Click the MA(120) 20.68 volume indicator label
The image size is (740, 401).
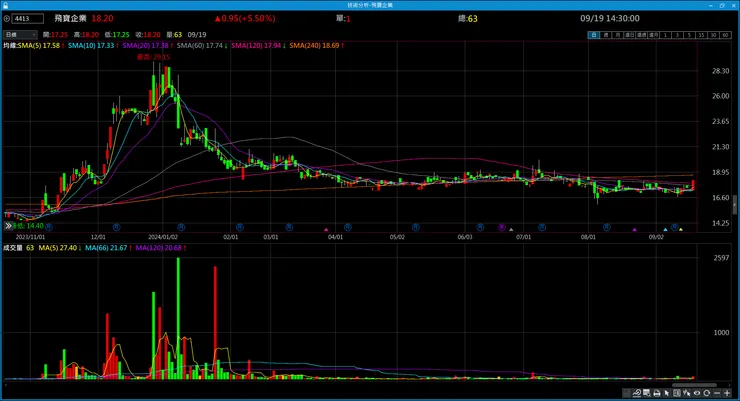[160, 248]
